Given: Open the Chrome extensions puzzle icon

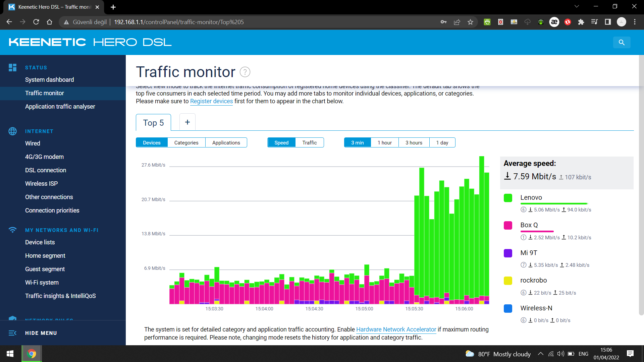Looking at the screenshot, I should 581,22.
